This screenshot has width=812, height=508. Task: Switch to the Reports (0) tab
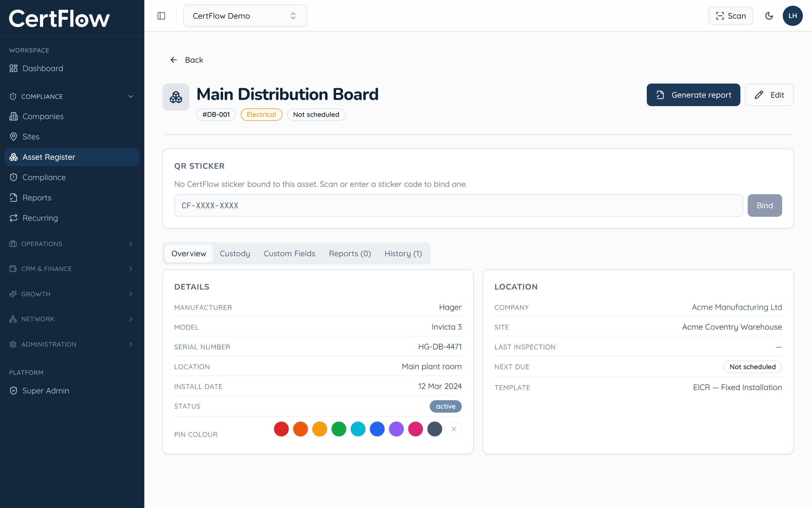coord(350,253)
